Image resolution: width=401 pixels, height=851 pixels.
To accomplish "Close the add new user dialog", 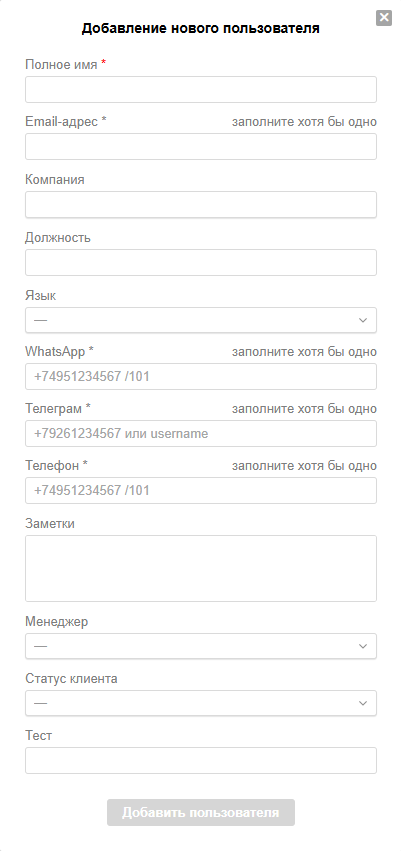I will [384, 17].
